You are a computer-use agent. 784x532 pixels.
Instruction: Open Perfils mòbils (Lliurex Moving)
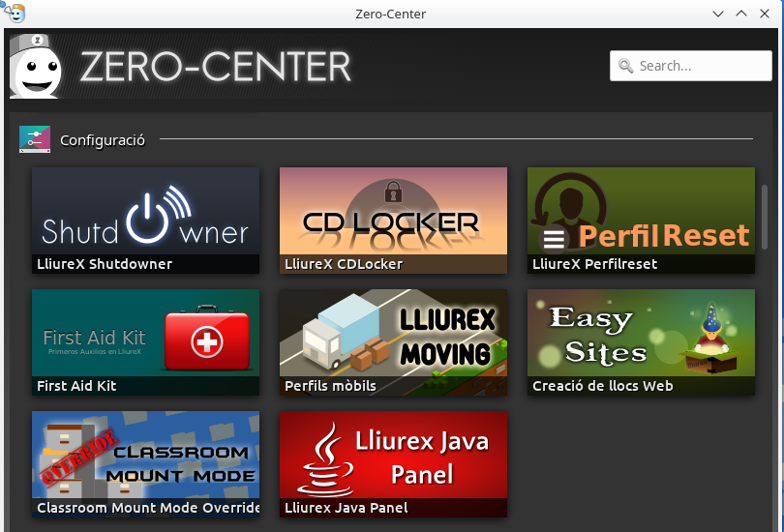pyautogui.click(x=393, y=334)
